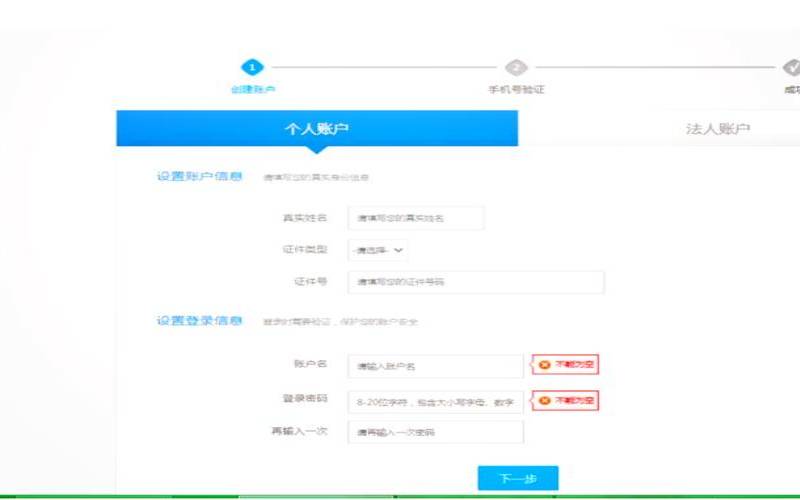The width and height of the screenshot is (800, 500).
Task: Click step 2 手机号验证 circle icon
Action: 516,67
